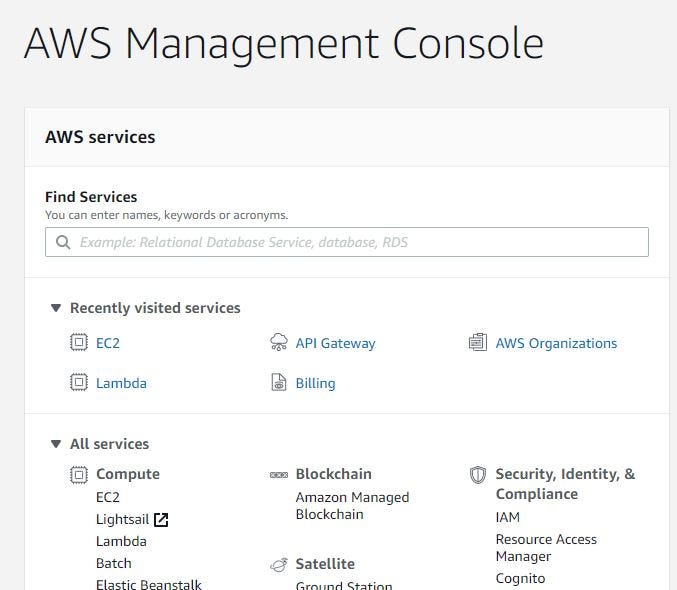The width and height of the screenshot is (677, 590).
Task: Open Lambda under Compute in All services
Action: [x=121, y=541]
